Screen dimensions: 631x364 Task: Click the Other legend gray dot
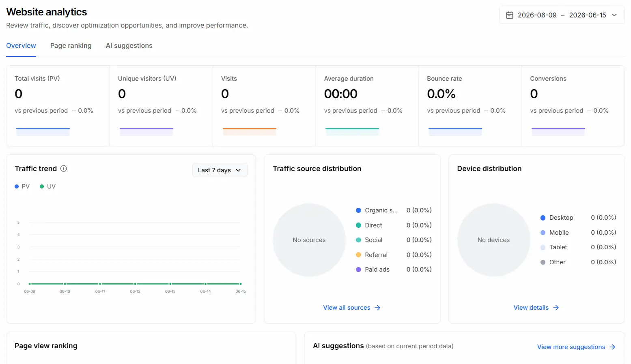pos(543,262)
